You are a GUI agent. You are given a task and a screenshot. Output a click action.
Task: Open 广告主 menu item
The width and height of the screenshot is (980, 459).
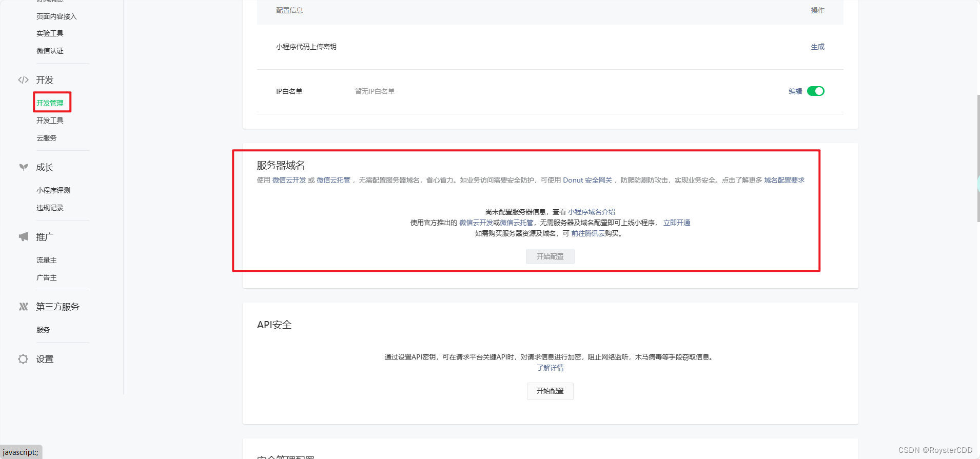point(47,277)
